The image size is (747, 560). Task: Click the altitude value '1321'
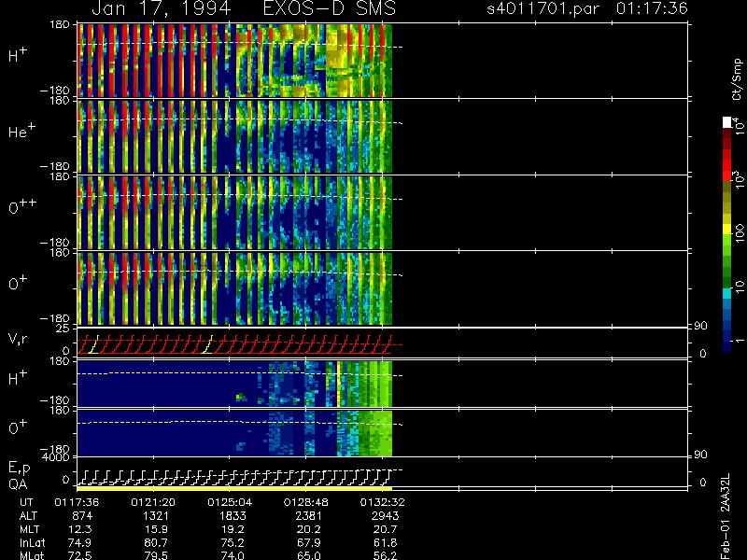(156, 516)
